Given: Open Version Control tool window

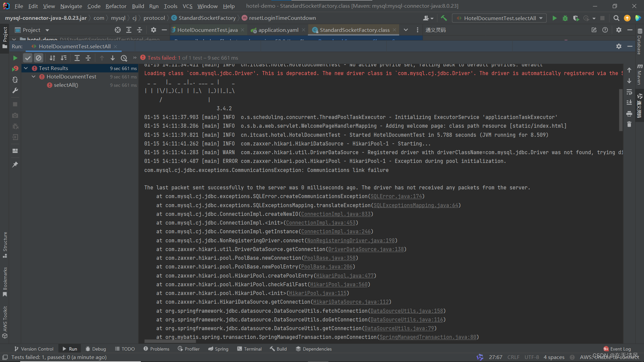Looking at the screenshot, I should (x=34, y=349).
